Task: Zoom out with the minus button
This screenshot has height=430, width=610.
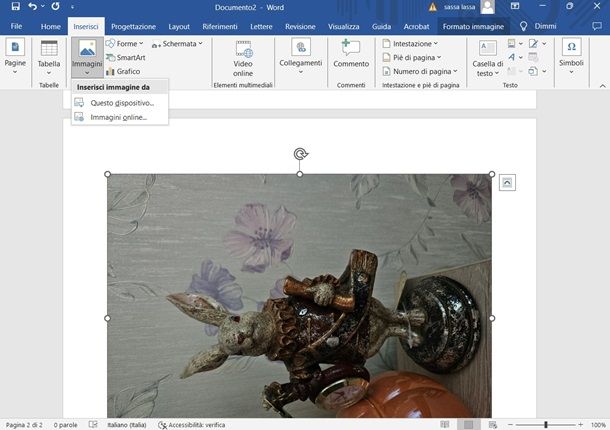Action: pos(510,425)
